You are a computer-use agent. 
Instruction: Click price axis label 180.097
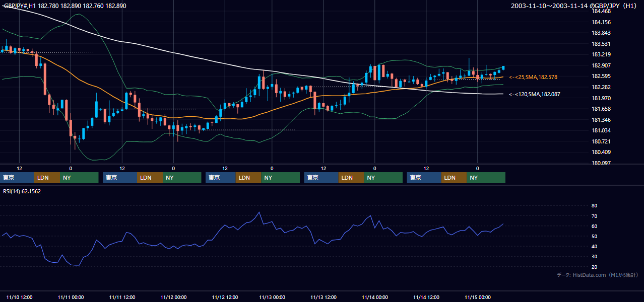point(602,163)
